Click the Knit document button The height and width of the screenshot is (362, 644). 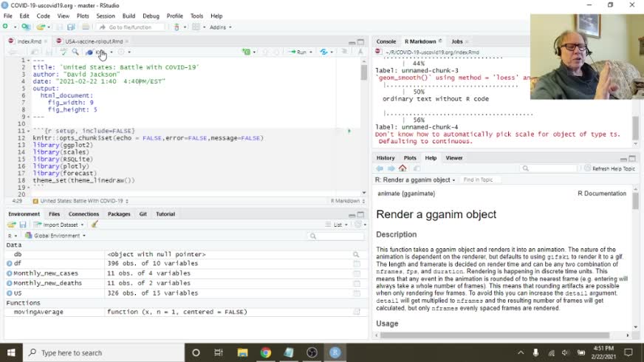click(x=96, y=52)
